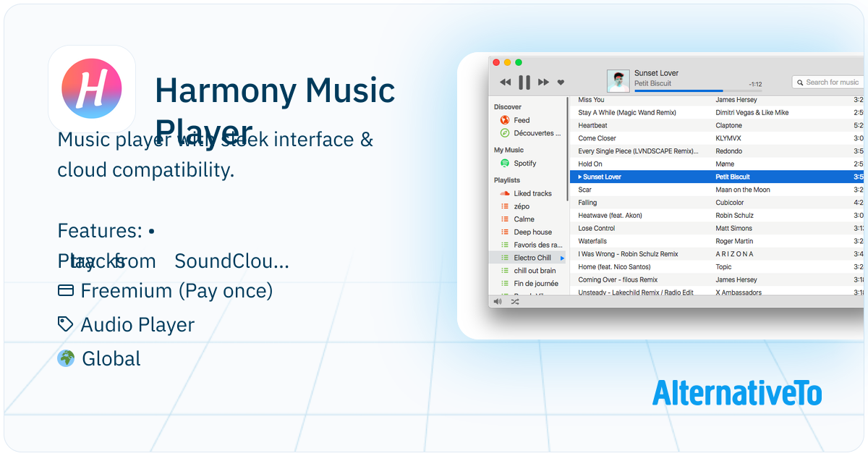868x456 pixels.
Task: Click the Freemium (Pay once) label
Action: (x=176, y=291)
